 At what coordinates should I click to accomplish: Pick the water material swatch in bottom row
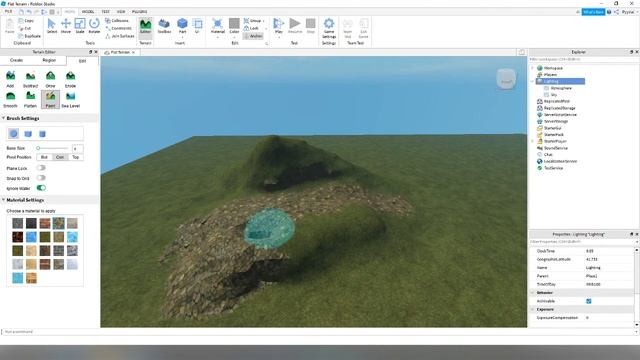point(18,278)
